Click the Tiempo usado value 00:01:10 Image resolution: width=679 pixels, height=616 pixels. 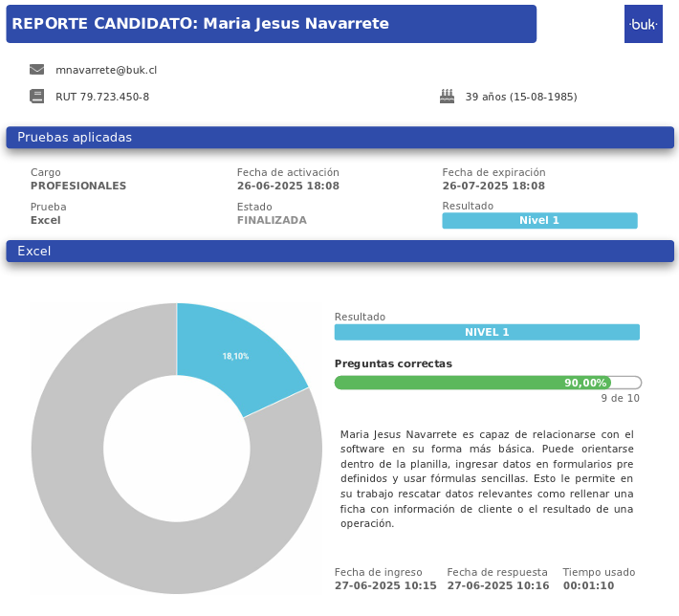point(588,585)
